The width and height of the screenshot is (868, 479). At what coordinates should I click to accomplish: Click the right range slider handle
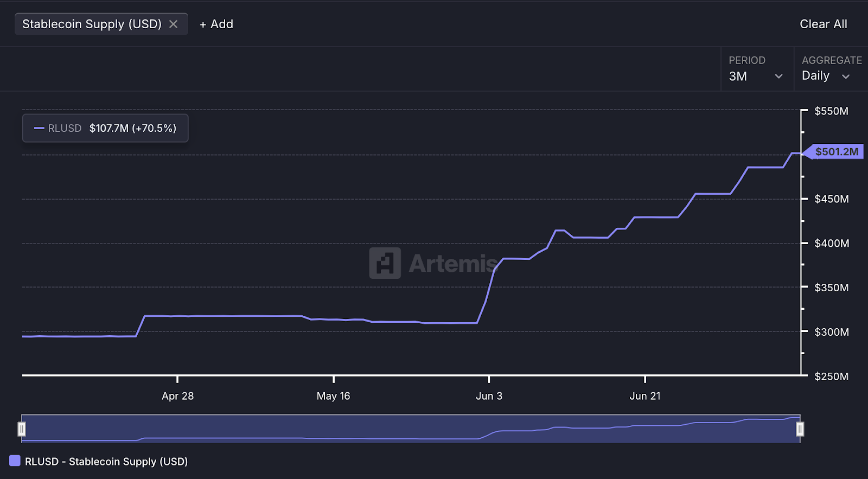point(800,429)
